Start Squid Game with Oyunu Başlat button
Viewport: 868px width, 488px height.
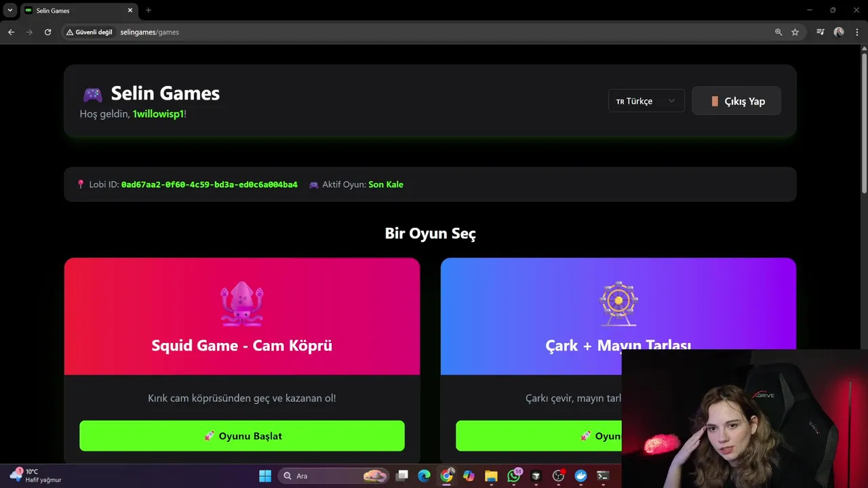[x=242, y=436]
